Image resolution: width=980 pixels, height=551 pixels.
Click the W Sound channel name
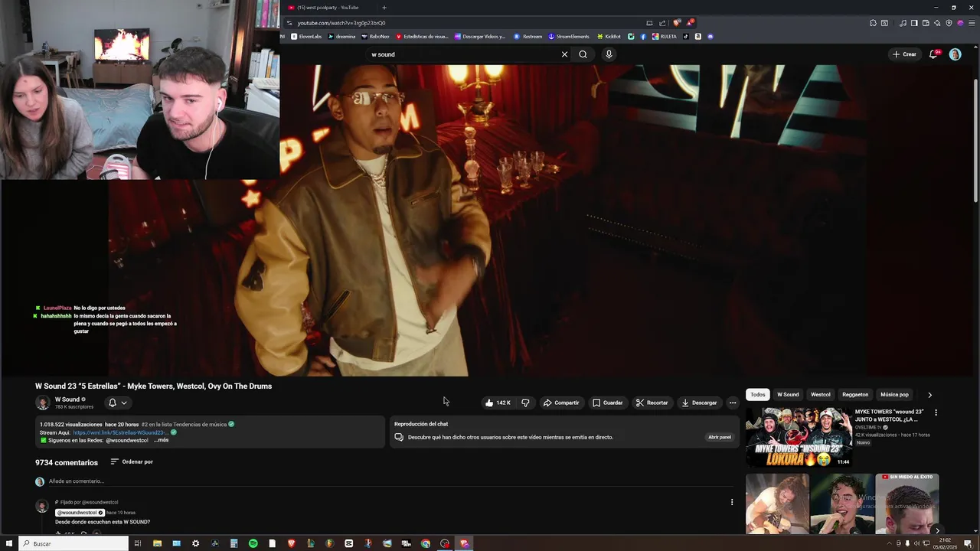pos(67,399)
